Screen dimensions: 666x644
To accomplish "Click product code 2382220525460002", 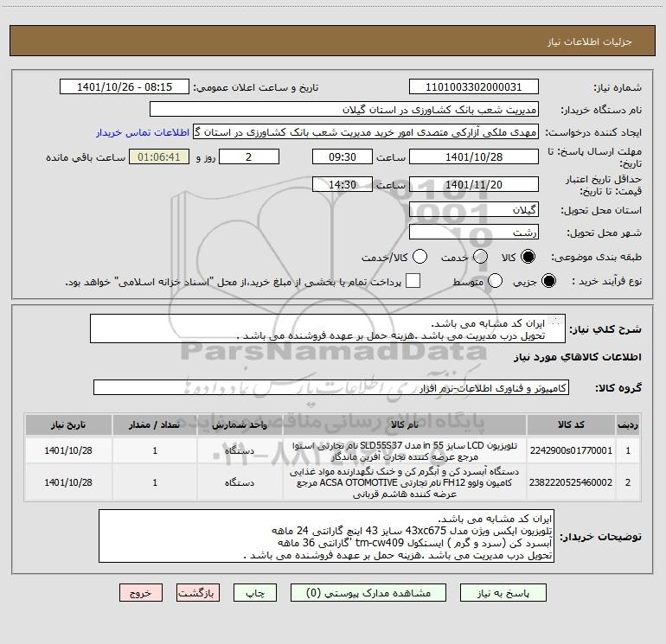I will (571, 482).
